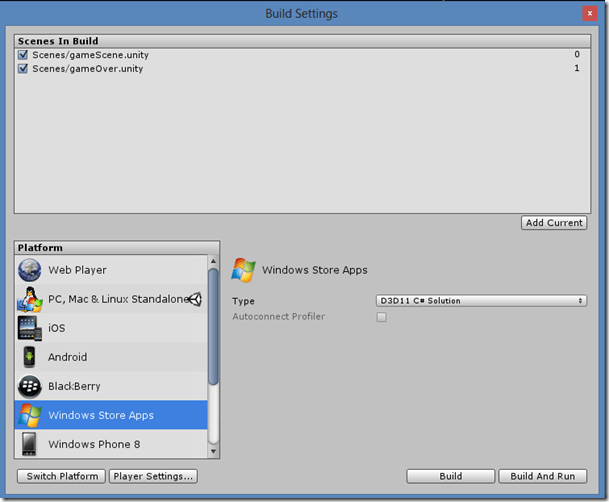609x502 pixels.
Task: Click the BlackBerry platform icon
Action: (x=30, y=386)
